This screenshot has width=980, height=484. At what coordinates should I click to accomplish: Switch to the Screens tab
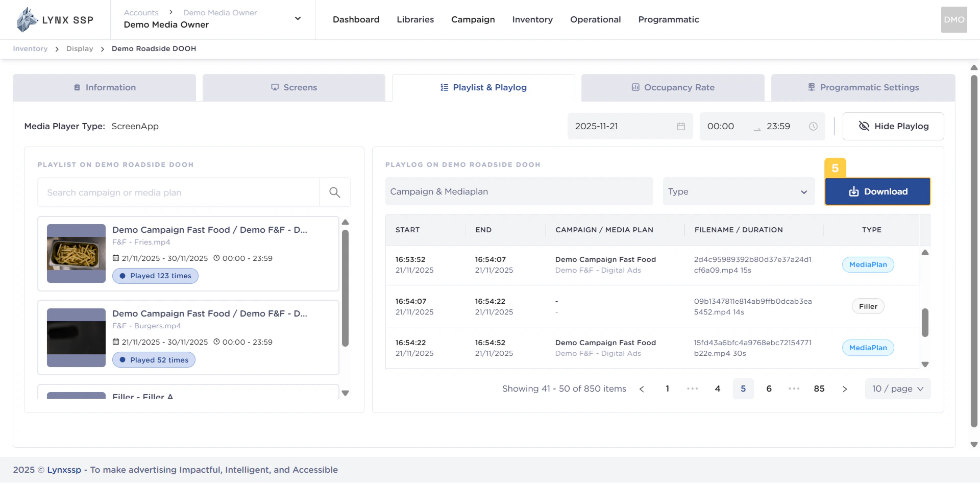293,88
